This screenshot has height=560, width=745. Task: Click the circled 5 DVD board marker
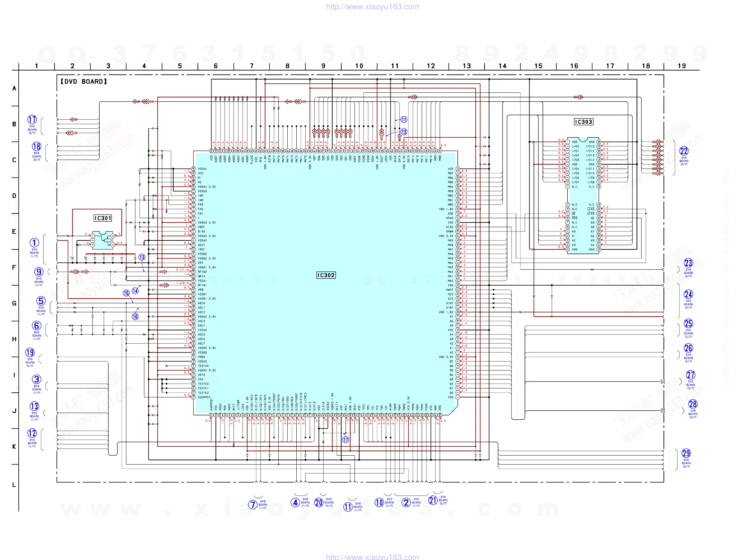coord(41,301)
